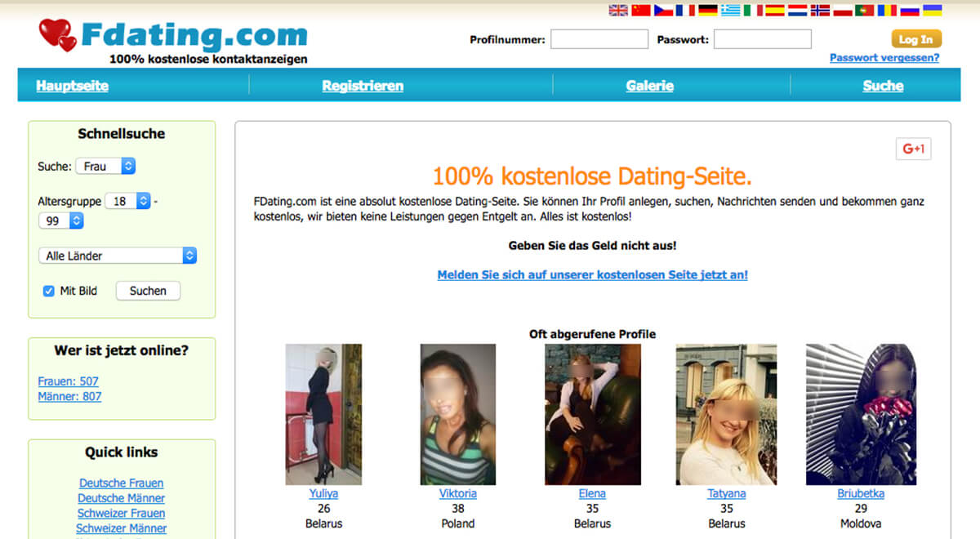Image resolution: width=980 pixels, height=539 pixels.
Task: Open Viktoria's profile photo thumbnail
Action: coord(457,414)
